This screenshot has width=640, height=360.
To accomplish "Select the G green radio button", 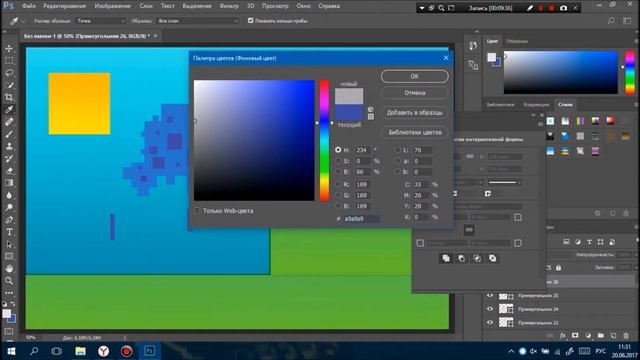I will [x=338, y=195].
